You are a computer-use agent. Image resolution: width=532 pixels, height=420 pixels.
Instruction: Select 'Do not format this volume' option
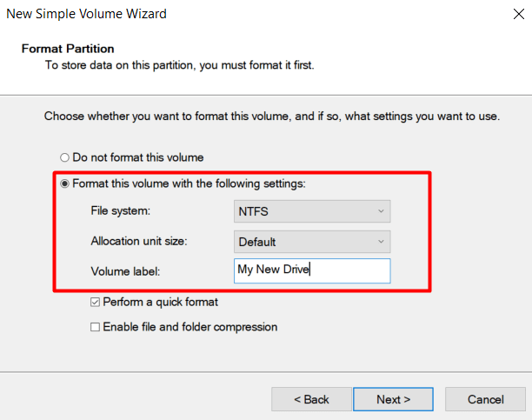[x=64, y=158]
